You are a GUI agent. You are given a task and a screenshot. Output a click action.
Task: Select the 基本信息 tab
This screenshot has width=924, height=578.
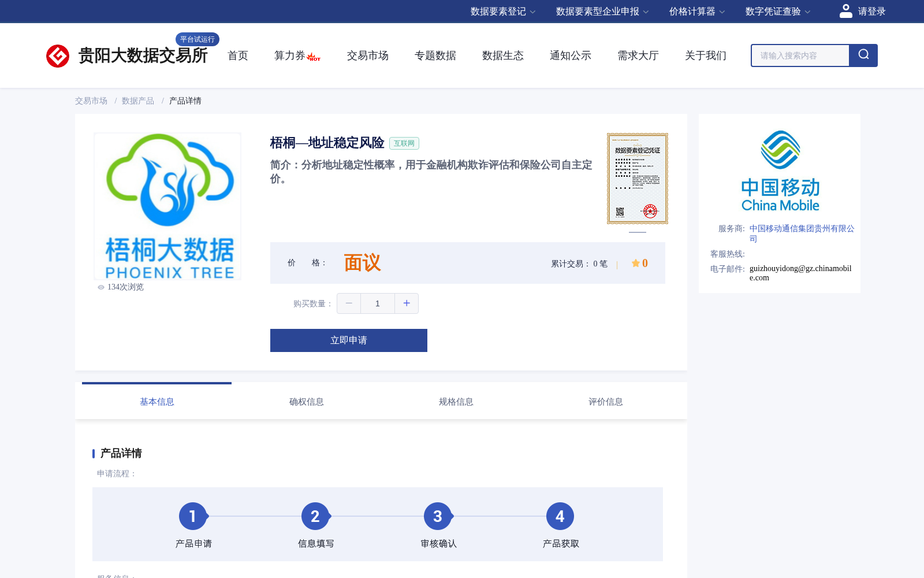click(x=157, y=401)
